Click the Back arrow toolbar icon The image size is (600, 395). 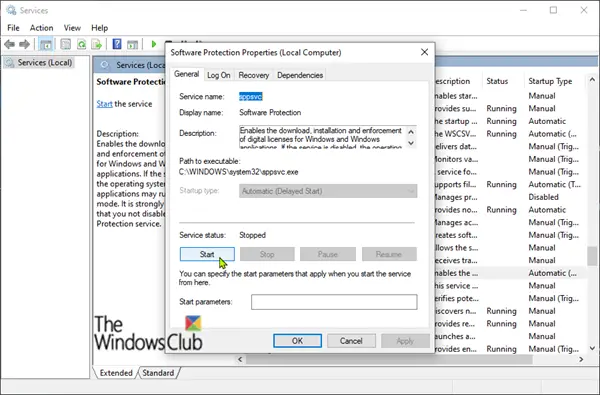click(10, 44)
